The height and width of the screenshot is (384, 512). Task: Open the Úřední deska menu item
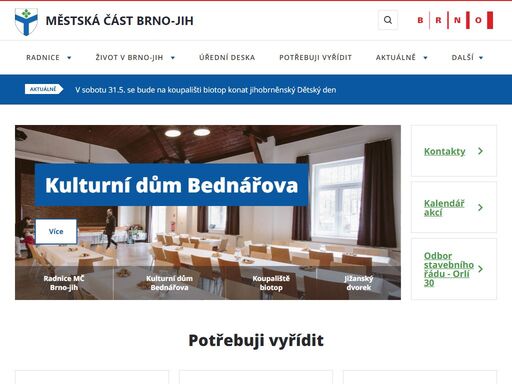pos(227,57)
